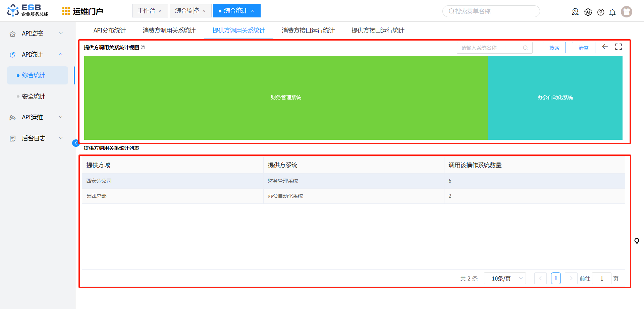Open the notification bell

click(612, 12)
